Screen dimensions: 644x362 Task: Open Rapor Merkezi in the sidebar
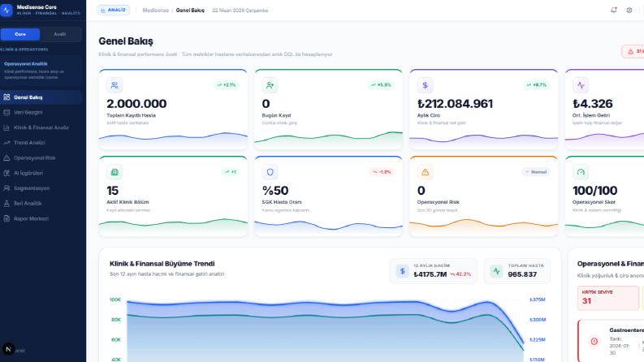tap(41, 219)
